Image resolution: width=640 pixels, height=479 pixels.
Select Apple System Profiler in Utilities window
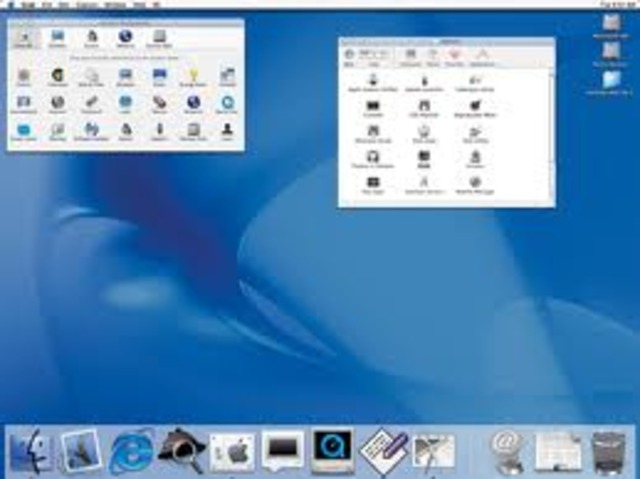point(373,83)
